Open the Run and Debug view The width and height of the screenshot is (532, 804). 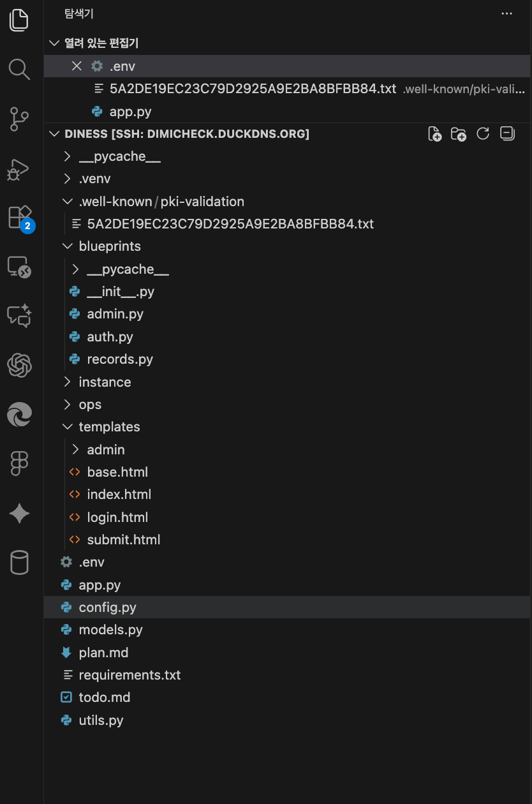pos(19,168)
